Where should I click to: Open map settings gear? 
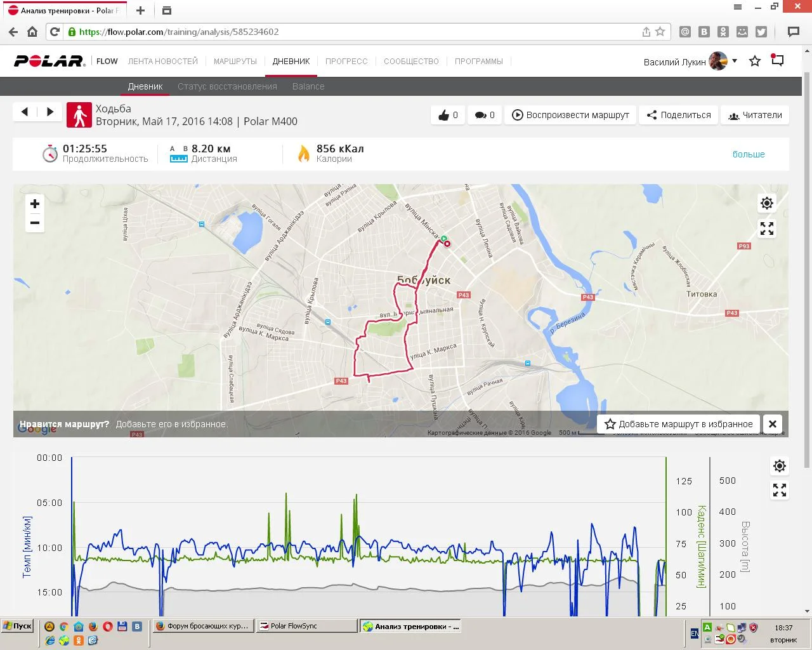(x=767, y=203)
